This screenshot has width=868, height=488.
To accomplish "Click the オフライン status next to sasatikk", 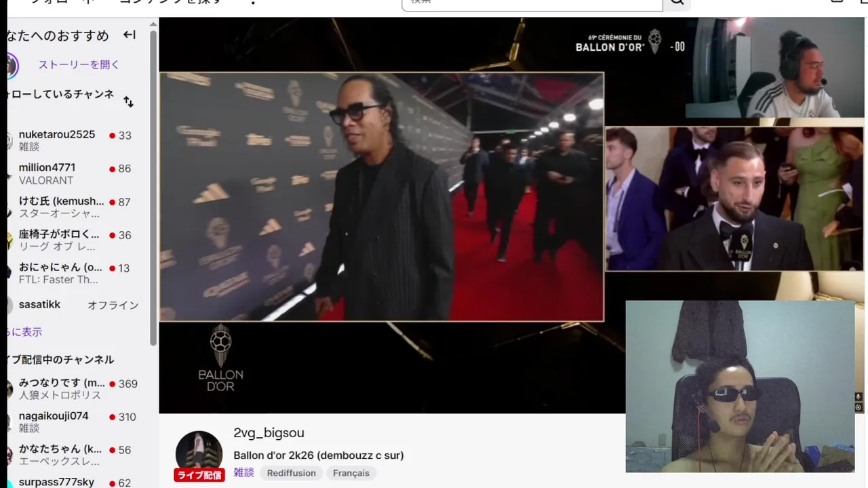I will click(x=113, y=305).
